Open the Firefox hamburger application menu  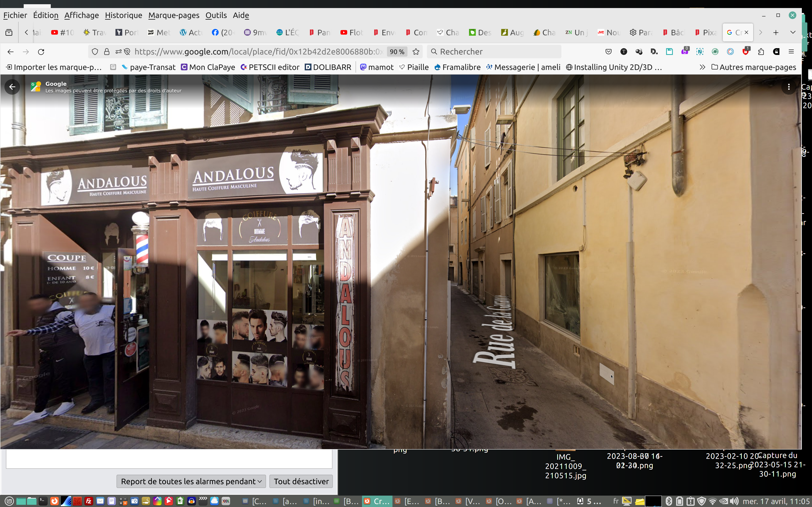(791, 52)
